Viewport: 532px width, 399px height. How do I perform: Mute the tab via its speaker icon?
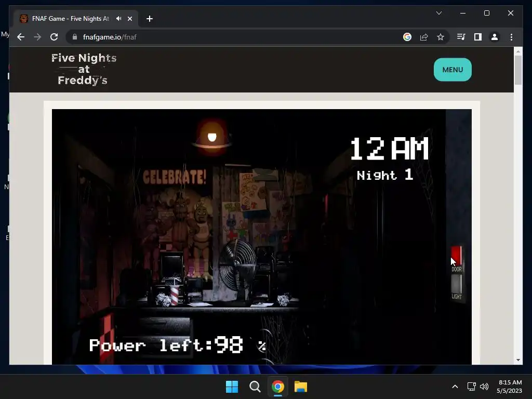point(119,19)
